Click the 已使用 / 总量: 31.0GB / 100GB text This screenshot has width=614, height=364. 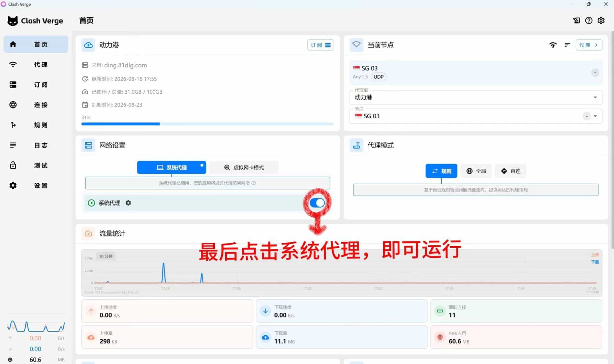(x=127, y=92)
